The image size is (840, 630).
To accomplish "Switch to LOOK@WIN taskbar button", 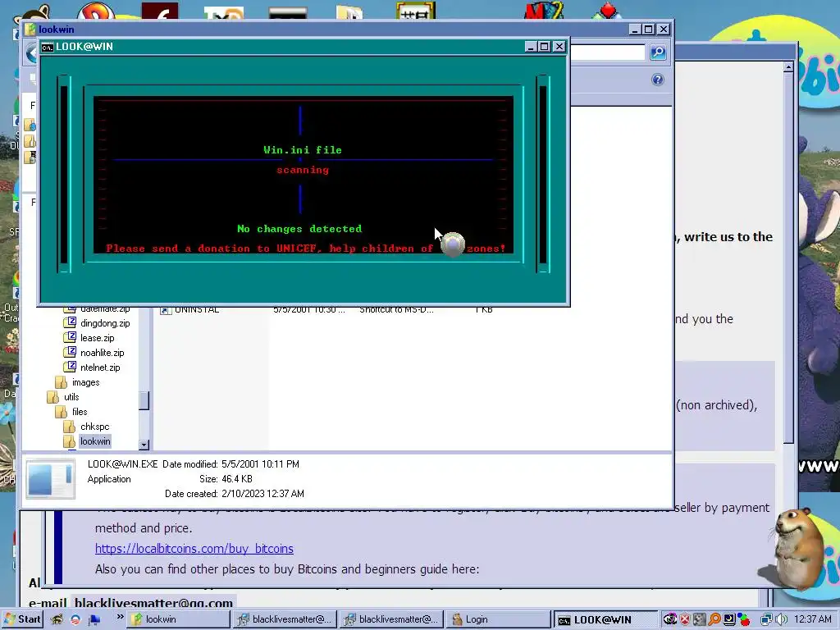I will click(605, 620).
